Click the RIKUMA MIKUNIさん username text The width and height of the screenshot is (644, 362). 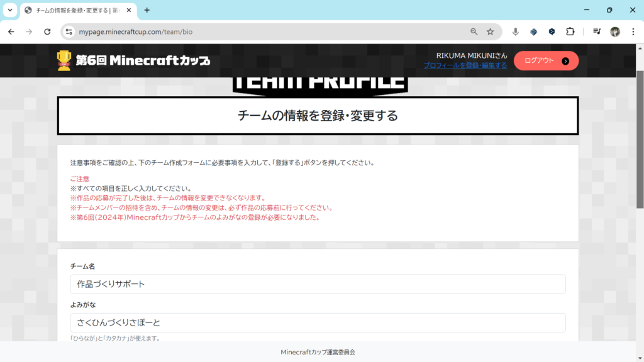click(472, 55)
